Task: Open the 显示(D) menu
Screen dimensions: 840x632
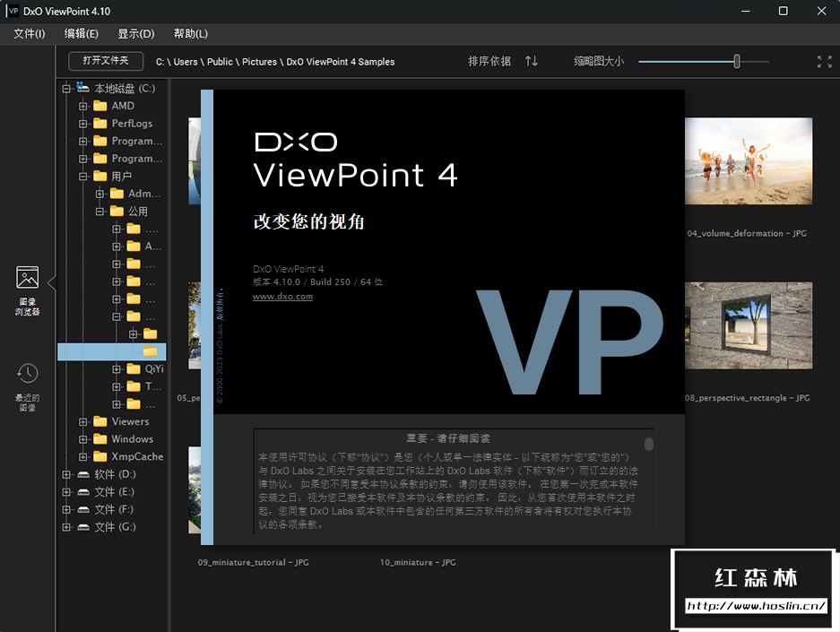Action: click(x=136, y=34)
